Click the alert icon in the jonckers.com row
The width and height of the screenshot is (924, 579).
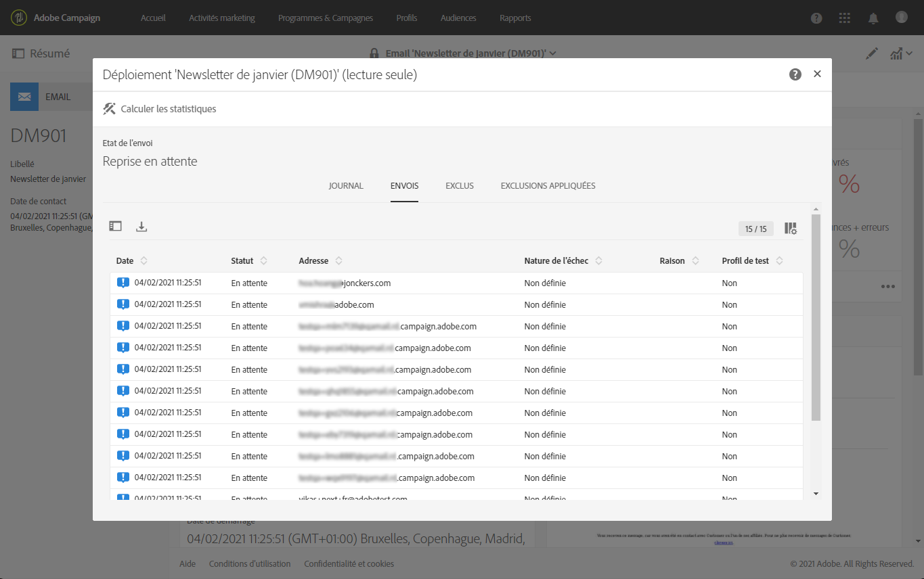tap(123, 283)
